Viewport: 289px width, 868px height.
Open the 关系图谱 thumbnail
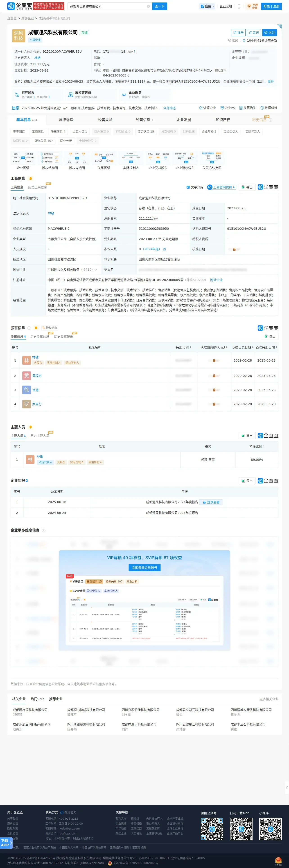coord(104,160)
